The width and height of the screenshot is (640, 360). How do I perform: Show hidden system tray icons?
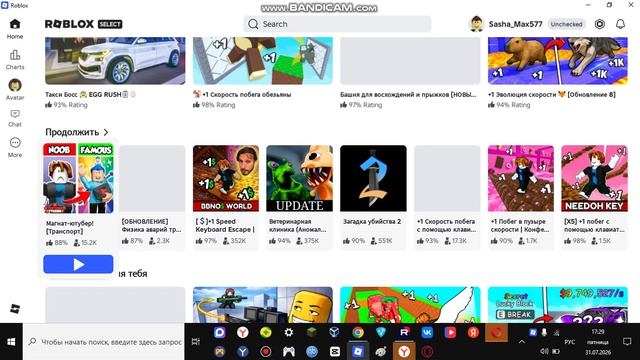coord(522,342)
